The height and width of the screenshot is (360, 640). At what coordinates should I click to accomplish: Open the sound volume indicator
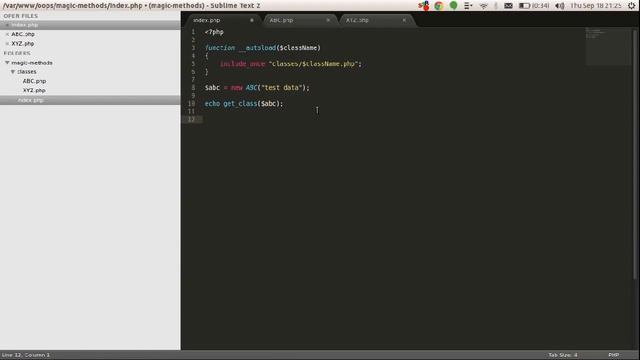tap(560, 6)
